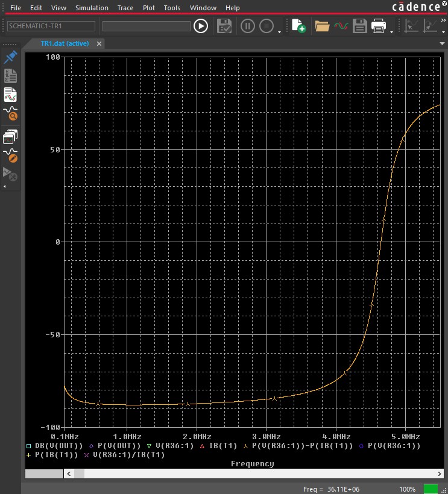Click the waveform magnifier sidebar icon
This screenshot has height=494, width=448.
[10, 113]
